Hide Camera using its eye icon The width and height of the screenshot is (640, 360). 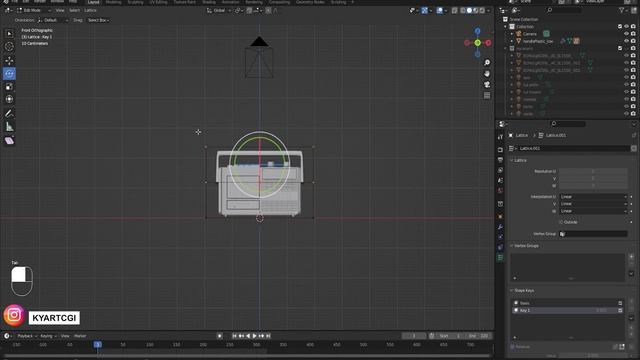click(626, 34)
